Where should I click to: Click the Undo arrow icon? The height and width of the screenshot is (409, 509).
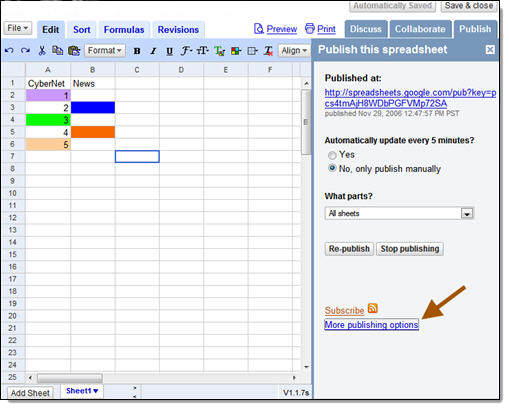[x=9, y=51]
